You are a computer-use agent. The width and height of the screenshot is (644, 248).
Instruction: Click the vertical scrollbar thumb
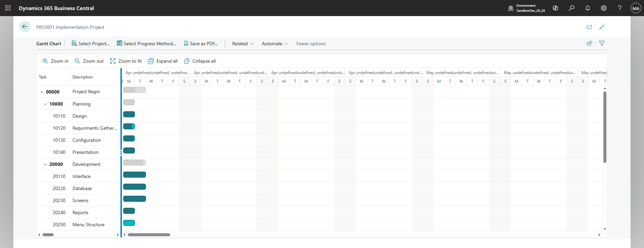(605, 127)
